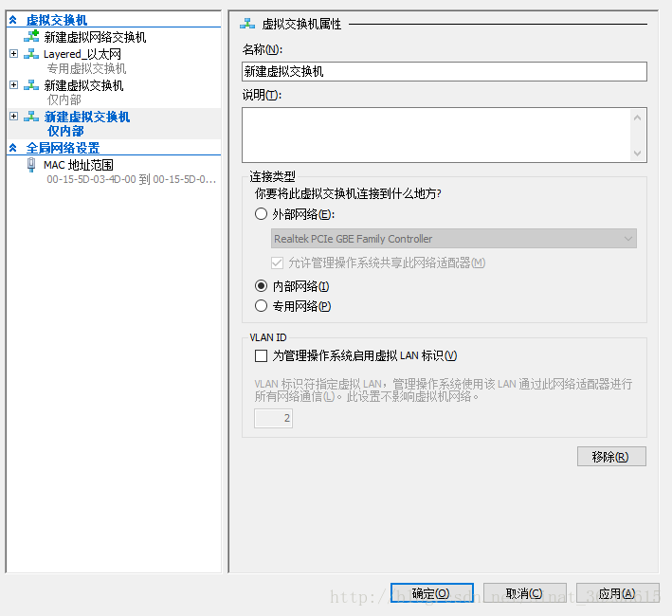Screen dimensions: 672x616
Task: Toggle 允许管理操作系统共享此网络适配器 checkbox
Action: tap(278, 263)
